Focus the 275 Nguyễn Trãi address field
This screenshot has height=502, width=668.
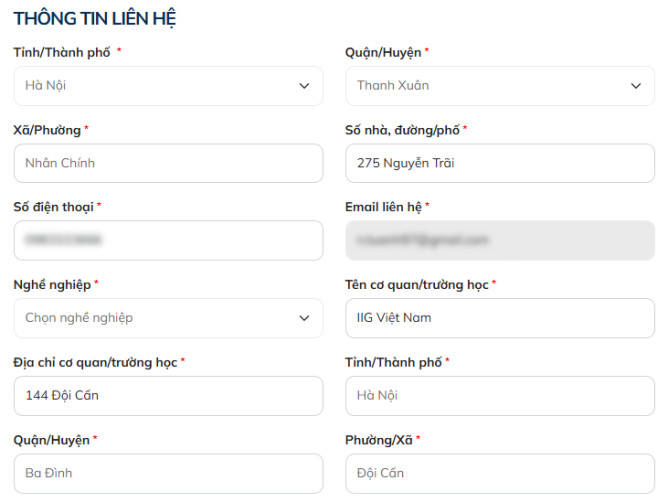[x=500, y=163]
